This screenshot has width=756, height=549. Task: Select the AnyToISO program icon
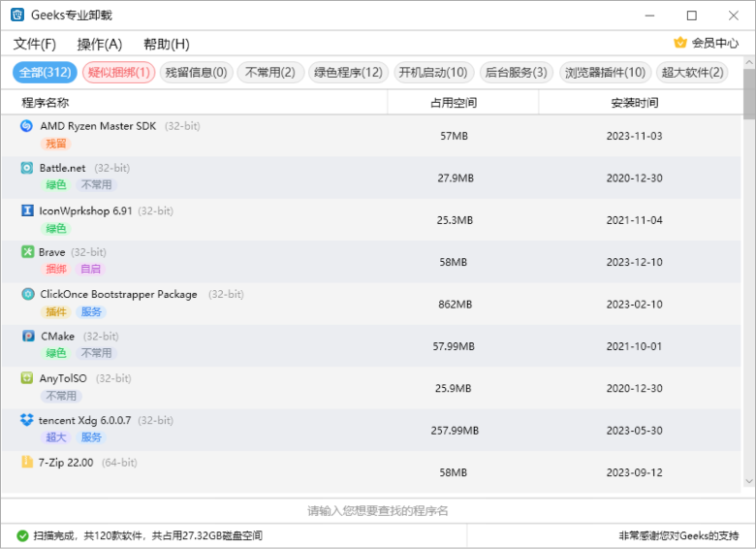[x=27, y=378]
